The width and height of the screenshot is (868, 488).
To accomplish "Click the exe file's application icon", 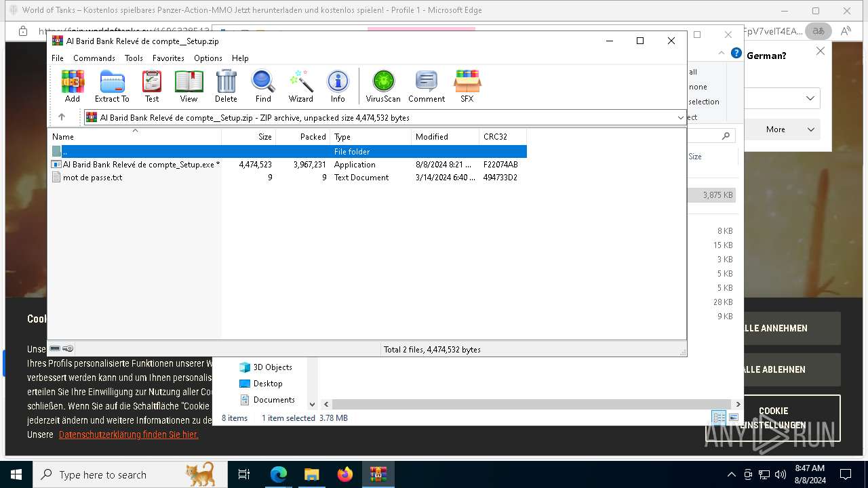I will tap(56, 164).
